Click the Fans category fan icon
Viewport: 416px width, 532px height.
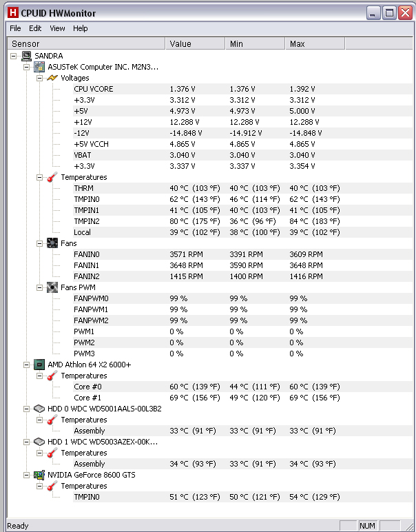click(x=52, y=243)
